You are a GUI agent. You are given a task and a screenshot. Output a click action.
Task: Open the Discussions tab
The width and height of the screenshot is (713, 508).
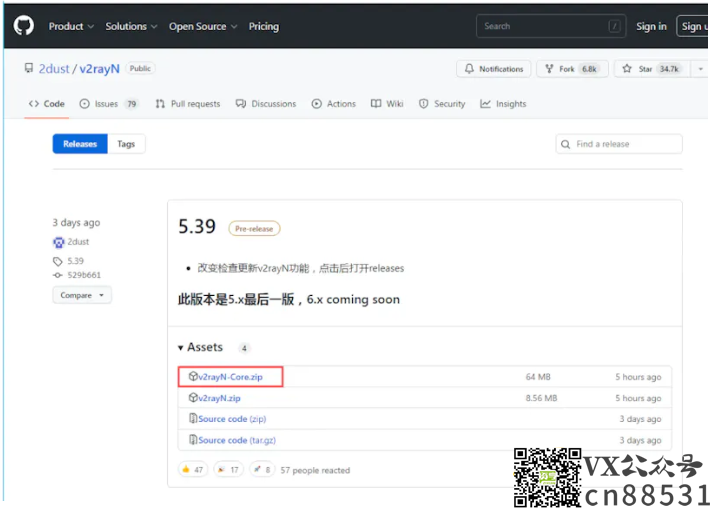click(x=266, y=104)
